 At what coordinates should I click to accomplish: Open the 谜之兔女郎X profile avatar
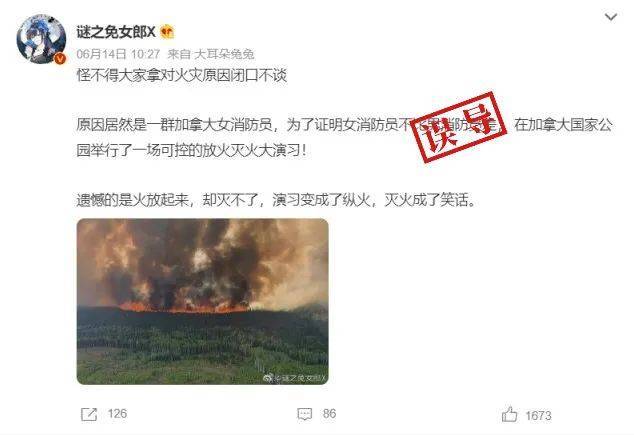pyautogui.click(x=41, y=39)
